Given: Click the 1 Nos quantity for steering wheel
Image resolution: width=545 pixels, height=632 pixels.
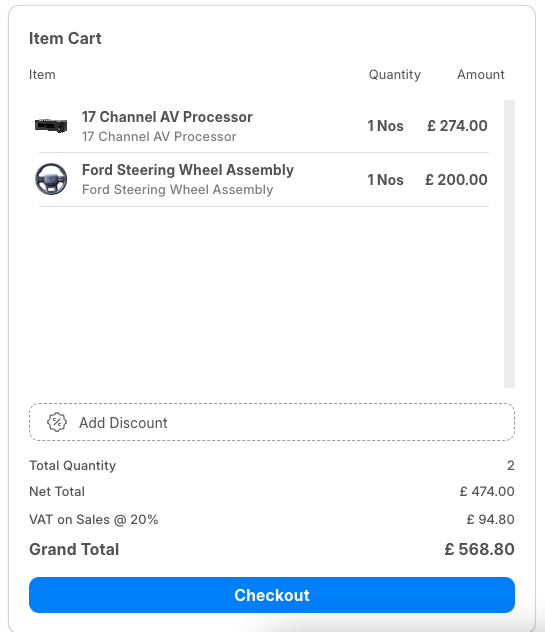Looking at the screenshot, I should click(385, 180).
